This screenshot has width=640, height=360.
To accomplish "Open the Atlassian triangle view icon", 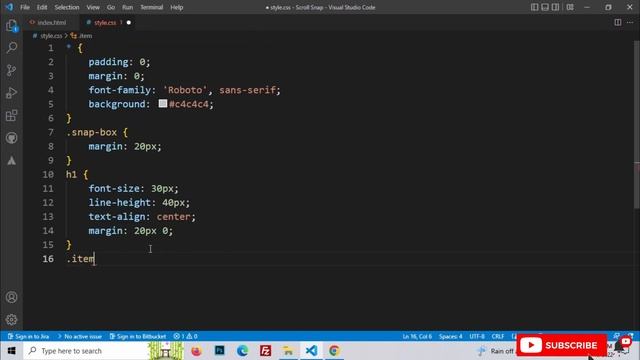I will coord(11,160).
